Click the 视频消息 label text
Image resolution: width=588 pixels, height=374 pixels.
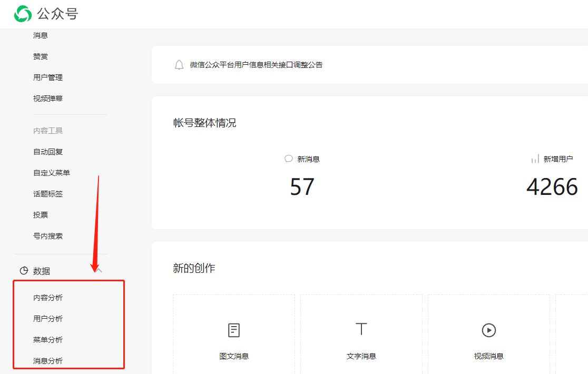pyautogui.click(x=488, y=356)
